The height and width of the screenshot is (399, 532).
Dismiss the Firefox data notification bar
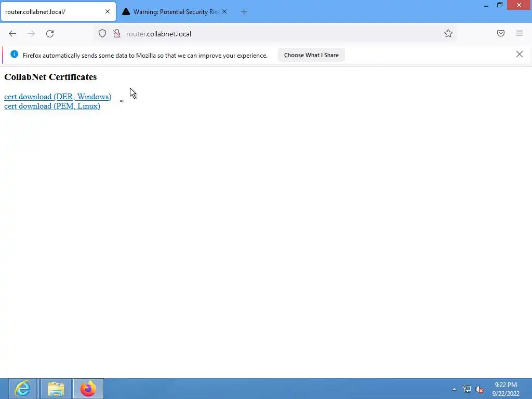coord(520,54)
